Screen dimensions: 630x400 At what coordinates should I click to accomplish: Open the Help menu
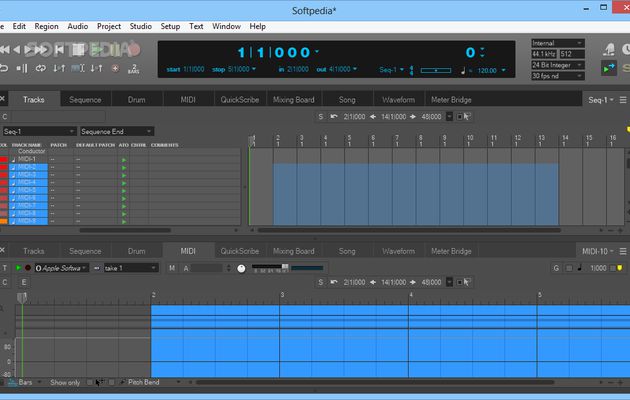pyautogui.click(x=258, y=27)
